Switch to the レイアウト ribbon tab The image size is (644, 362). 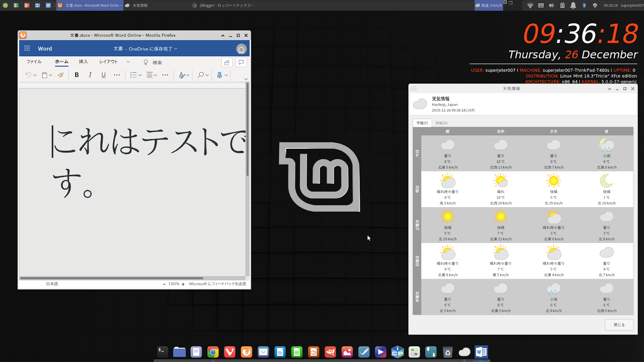click(108, 62)
